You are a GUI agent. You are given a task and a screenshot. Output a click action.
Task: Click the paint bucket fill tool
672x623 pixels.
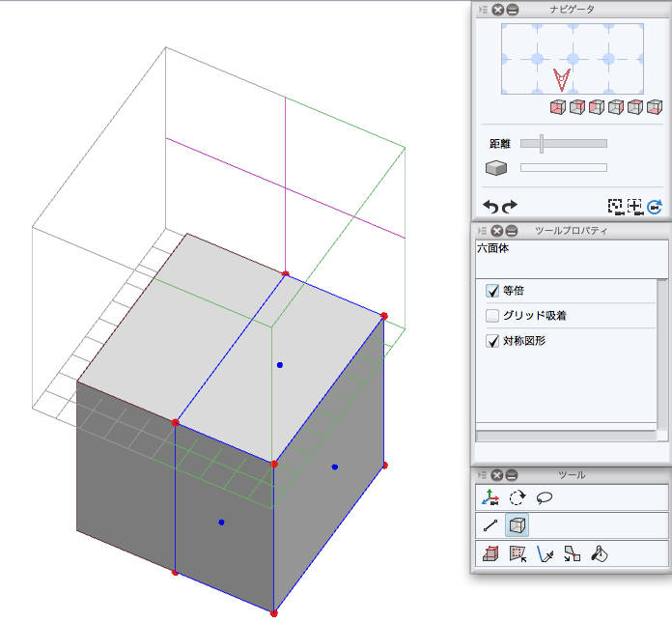coord(599,554)
